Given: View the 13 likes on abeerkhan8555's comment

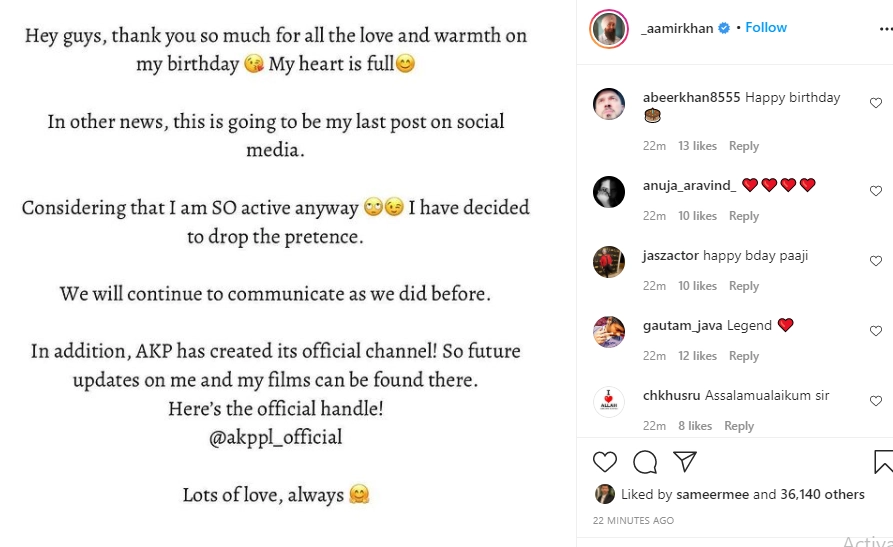Looking at the screenshot, I should point(697,146).
